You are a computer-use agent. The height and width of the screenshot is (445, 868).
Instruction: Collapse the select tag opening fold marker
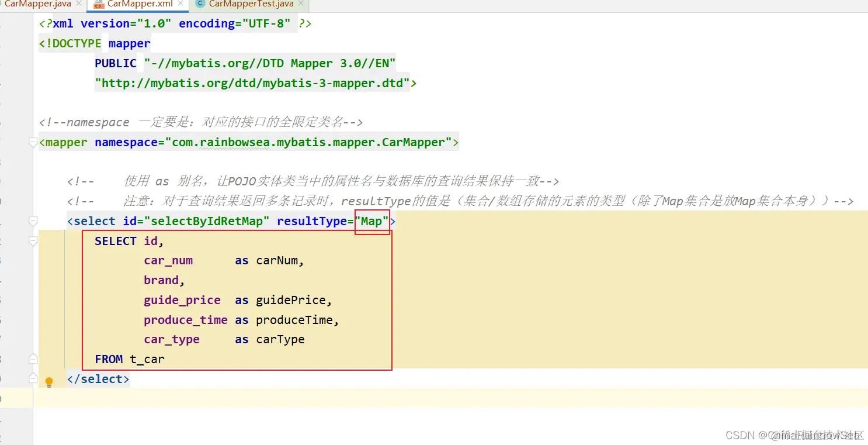(33, 221)
